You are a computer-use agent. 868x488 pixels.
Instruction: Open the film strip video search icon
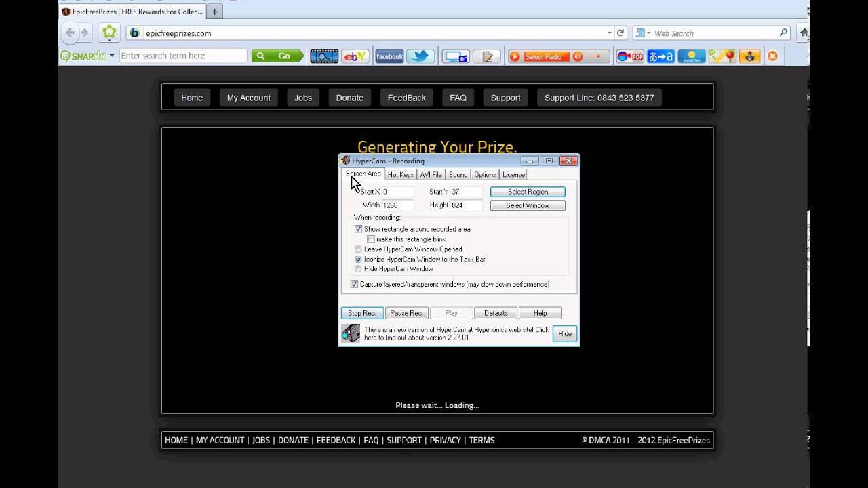(324, 56)
